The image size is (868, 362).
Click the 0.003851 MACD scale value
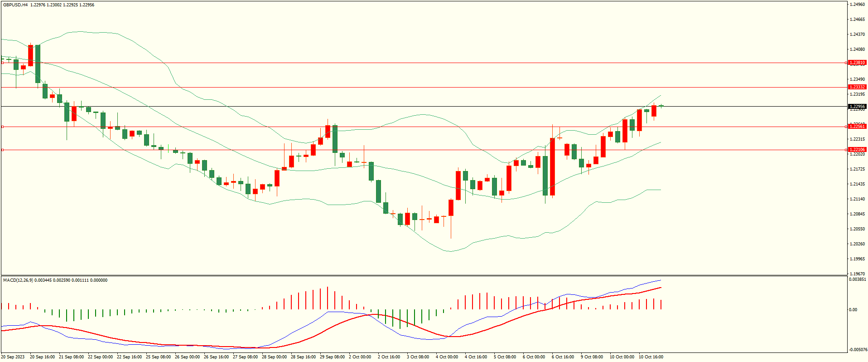click(x=857, y=280)
